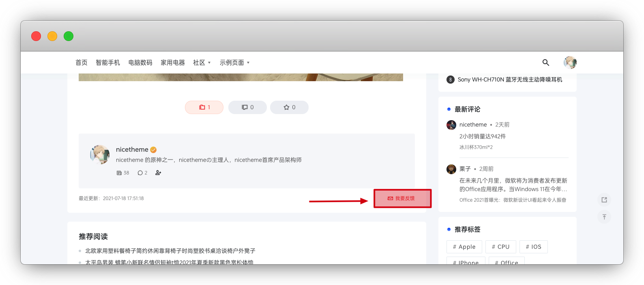Open comment text 2小时销量达942件
Viewport: 644px width, 285px height.
(483, 136)
